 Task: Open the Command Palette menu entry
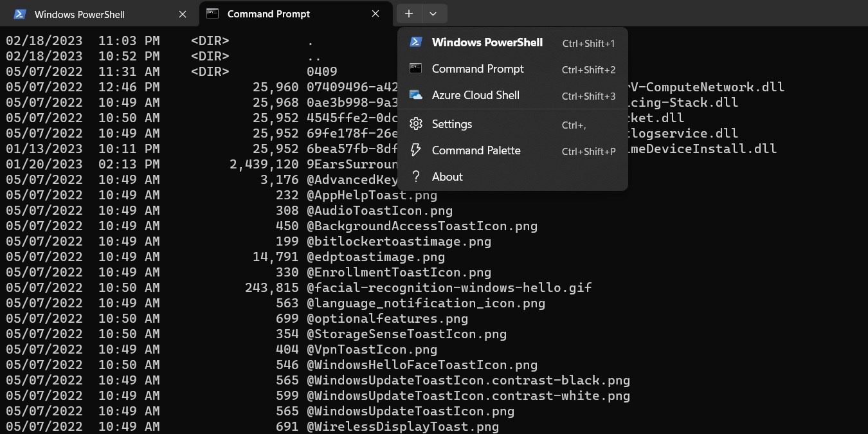pos(476,150)
